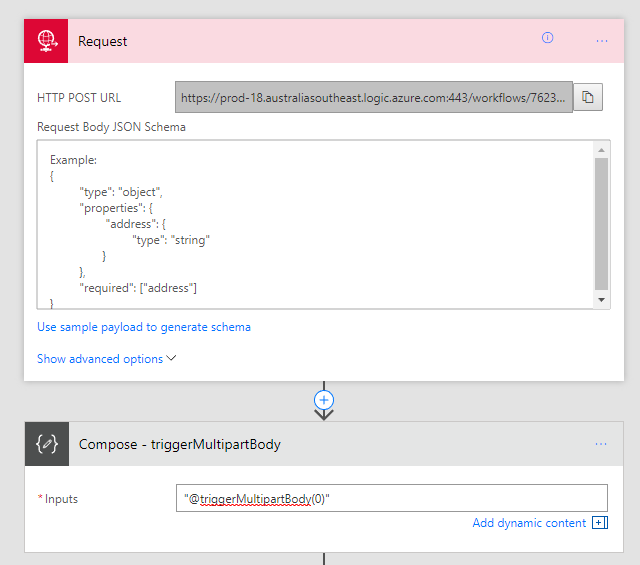
Task: Click Use sample payload to generate schema
Action: point(143,327)
